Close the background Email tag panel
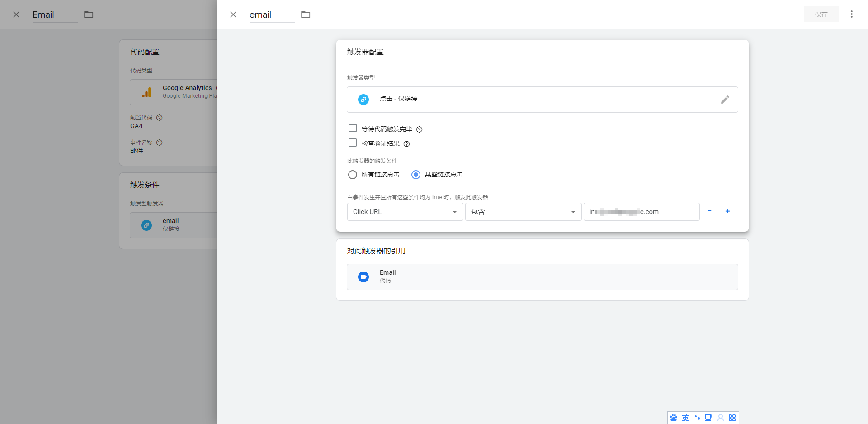Viewport: 868px width, 424px height. coord(16,14)
